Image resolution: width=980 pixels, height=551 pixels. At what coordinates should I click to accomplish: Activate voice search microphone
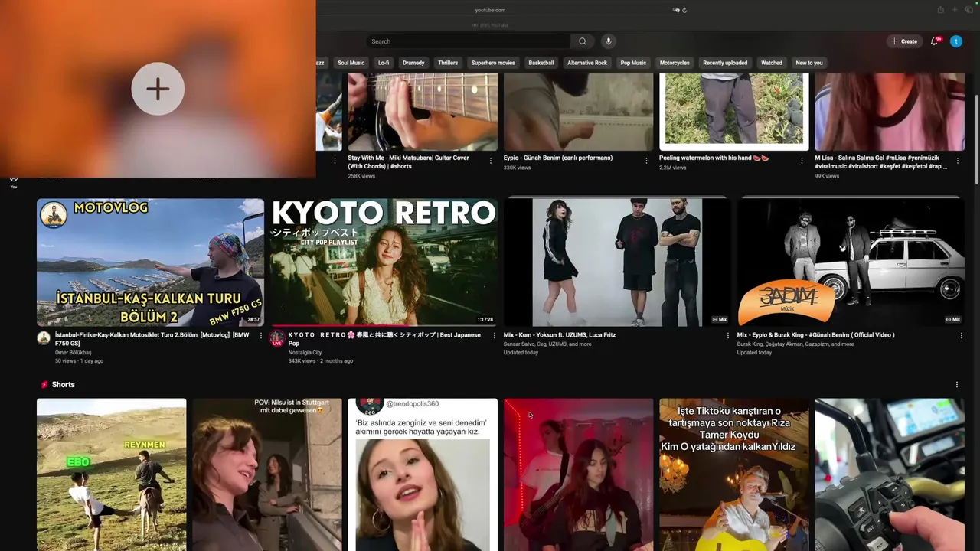[608, 41]
